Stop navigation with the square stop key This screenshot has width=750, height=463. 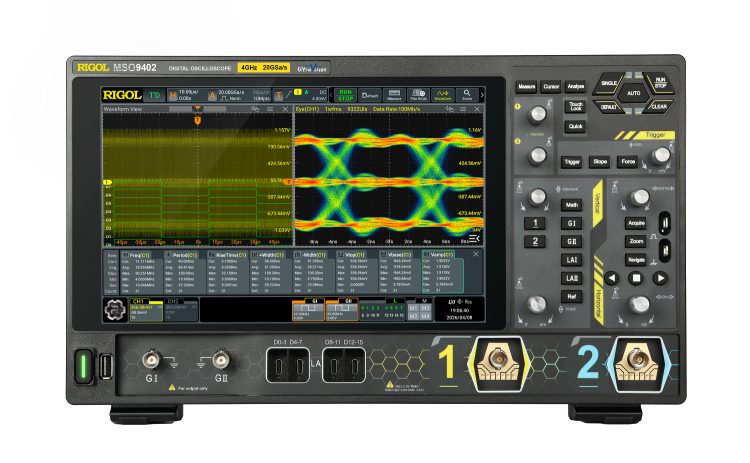pos(636,278)
